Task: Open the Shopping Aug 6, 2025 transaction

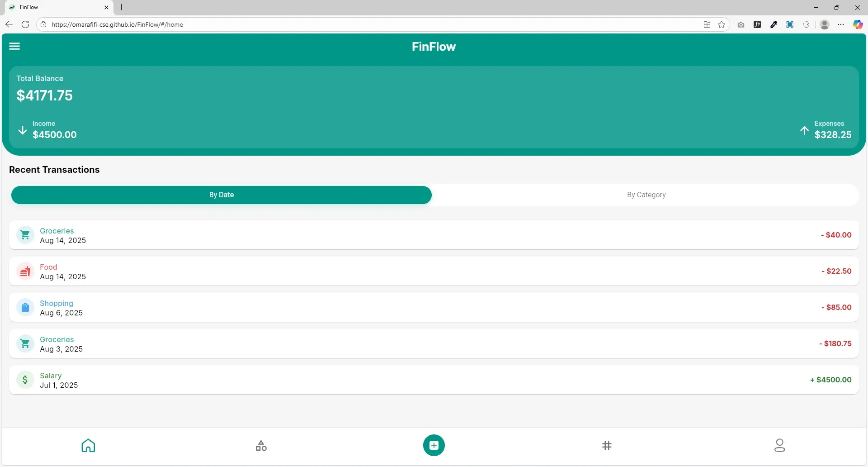Action: (x=434, y=307)
